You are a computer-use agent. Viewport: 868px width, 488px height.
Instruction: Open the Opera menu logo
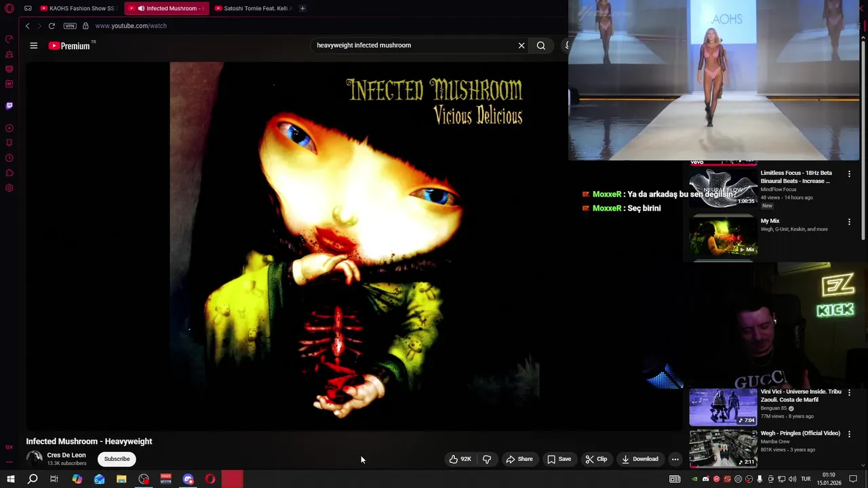(x=9, y=8)
